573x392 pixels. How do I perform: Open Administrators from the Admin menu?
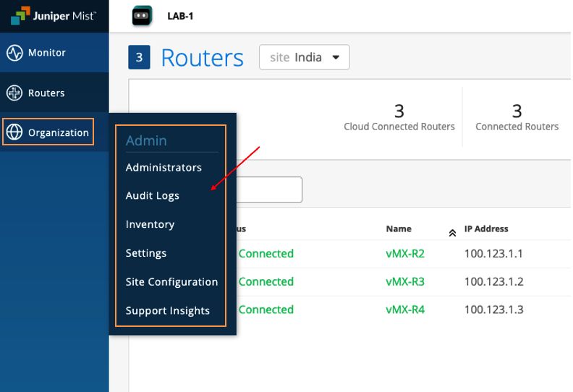click(x=164, y=167)
